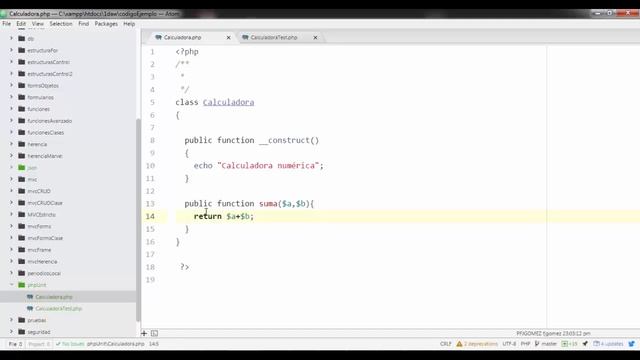Expand the funcionesAvanzado folder
Viewport: 640px width, 360px height.
pos(11,121)
